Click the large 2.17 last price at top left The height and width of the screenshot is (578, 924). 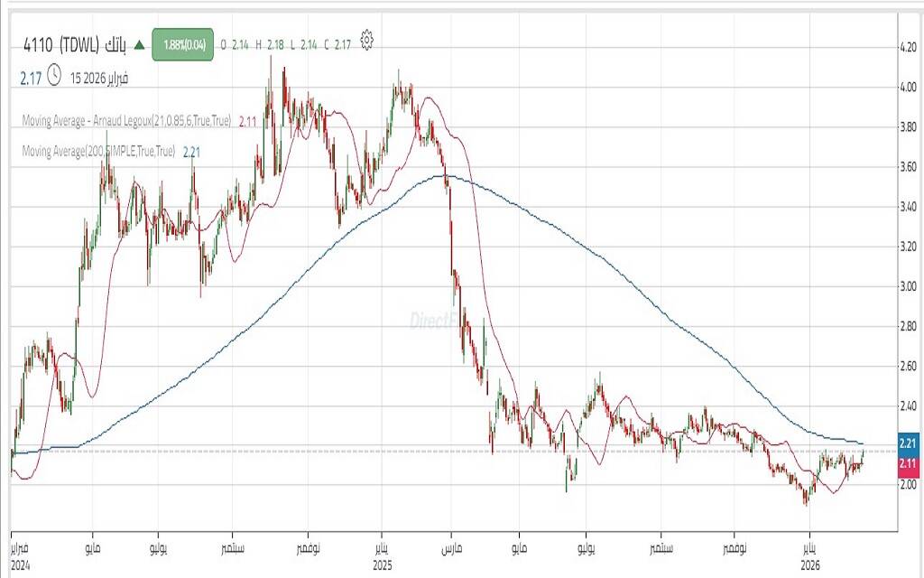(x=31, y=79)
